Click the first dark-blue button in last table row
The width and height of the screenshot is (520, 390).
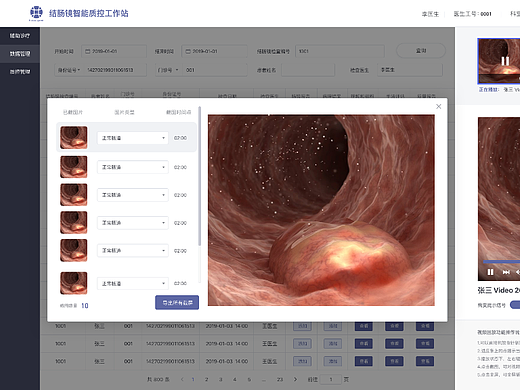[x=364, y=361]
